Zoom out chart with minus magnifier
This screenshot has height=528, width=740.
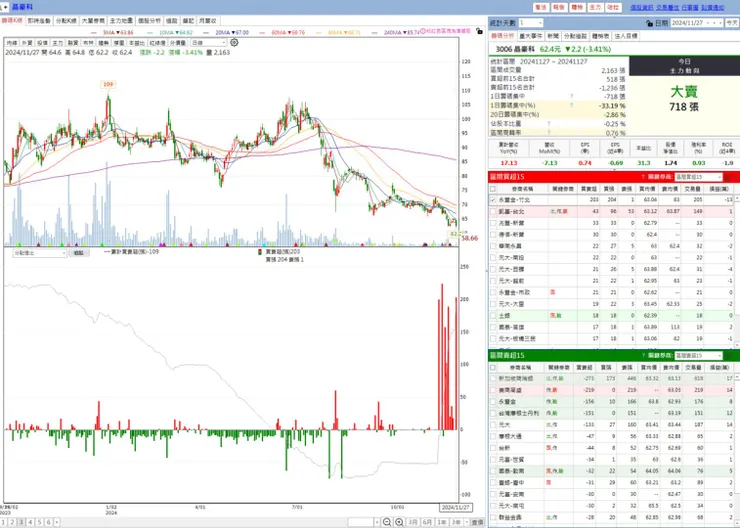(387, 522)
